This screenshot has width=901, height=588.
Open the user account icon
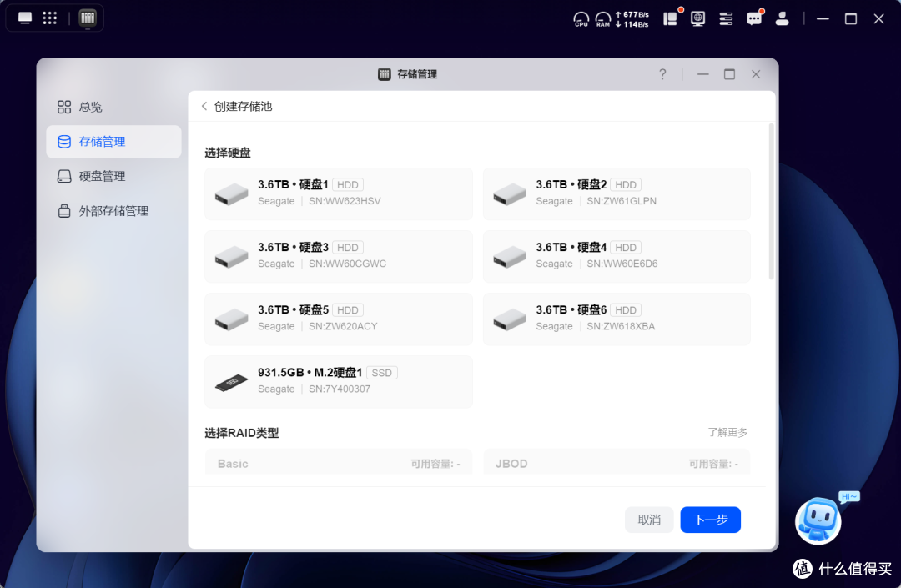click(782, 18)
